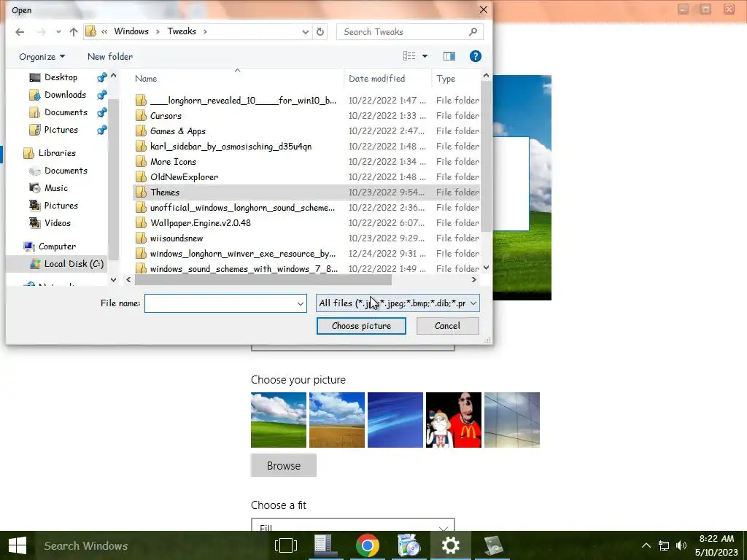Viewport: 747px width, 560px height.
Task: Refresh the Tweaks folder listing
Action: (320, 32)
